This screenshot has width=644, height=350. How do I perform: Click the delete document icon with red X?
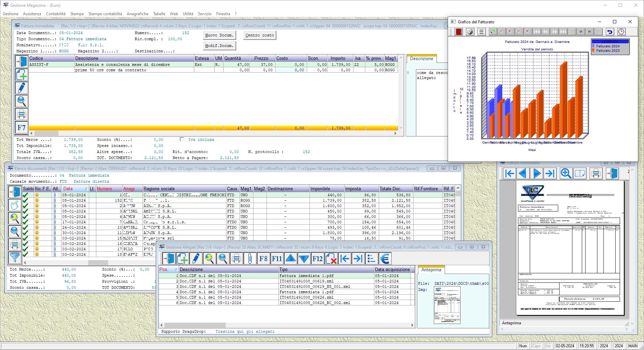pos(331,259)
